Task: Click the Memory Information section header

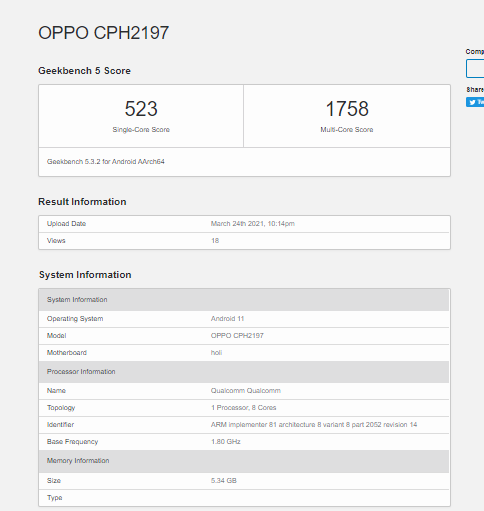Action: 244,461
